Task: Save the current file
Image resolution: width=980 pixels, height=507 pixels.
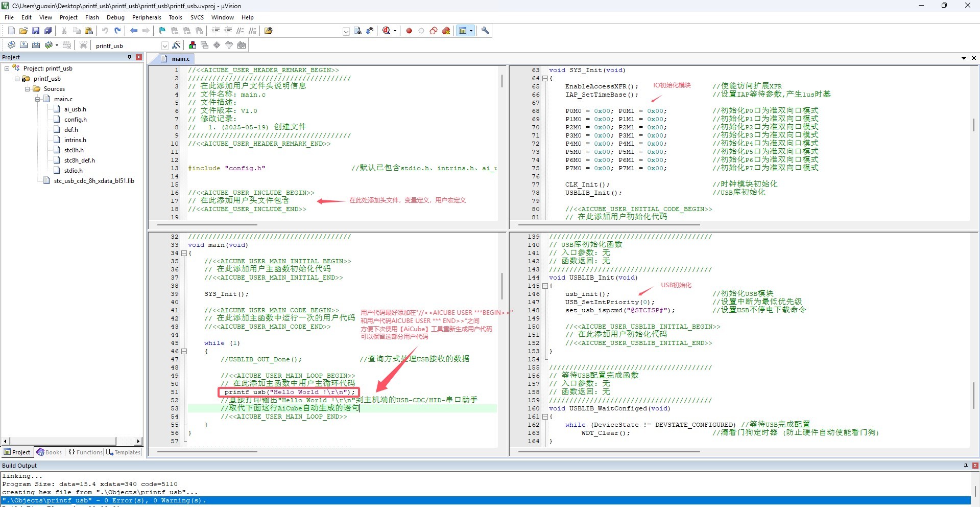Action: [x=36, y=31]
